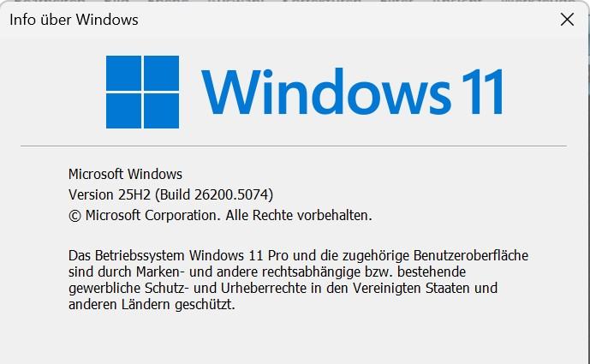Screen dimensions: 590x364
Task: Click the Version 25H2 label
Action: pos(110,194)
